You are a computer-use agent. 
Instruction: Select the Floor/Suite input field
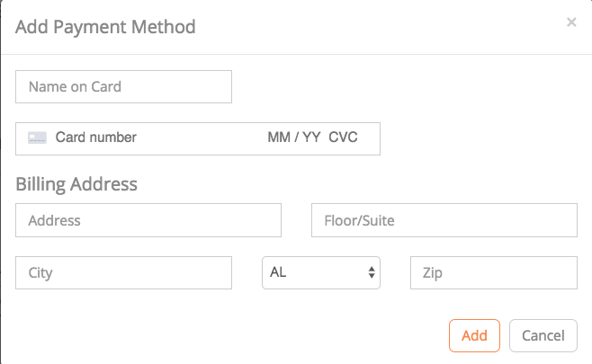pos(444,220)
